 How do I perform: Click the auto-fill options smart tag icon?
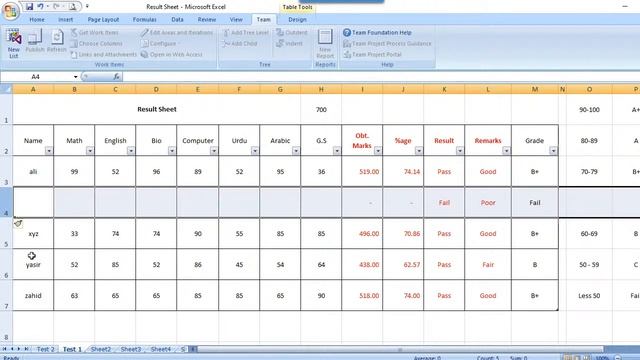[18, 223]
